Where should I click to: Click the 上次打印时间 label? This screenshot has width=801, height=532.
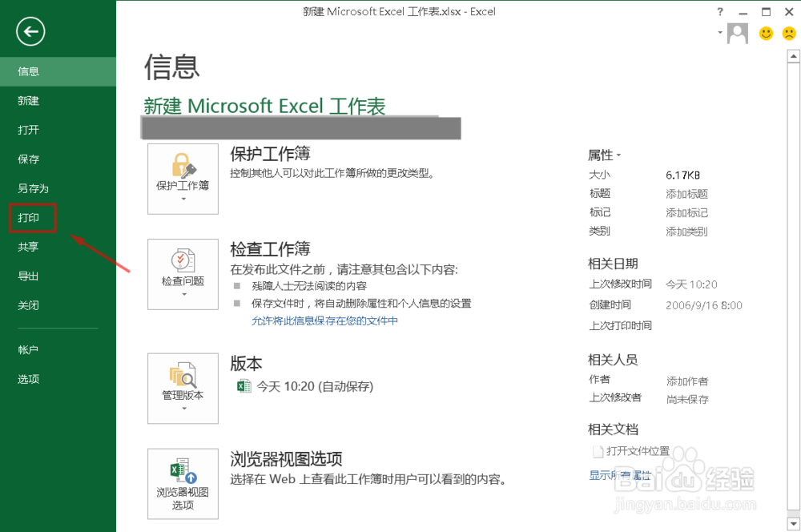pos(621,325)
